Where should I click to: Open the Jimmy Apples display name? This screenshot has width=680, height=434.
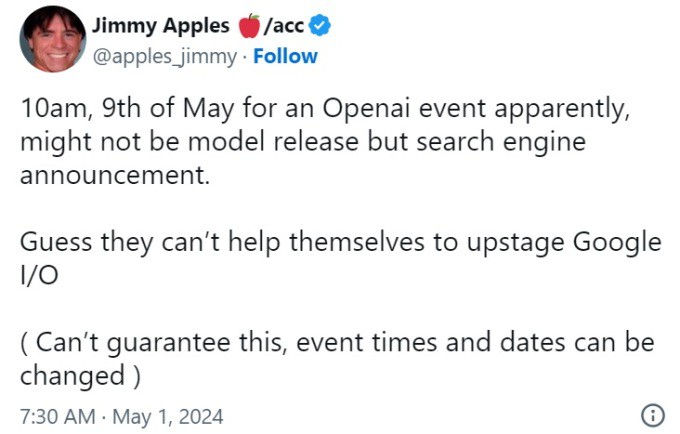pyautogui.click(x=160, y=26)
